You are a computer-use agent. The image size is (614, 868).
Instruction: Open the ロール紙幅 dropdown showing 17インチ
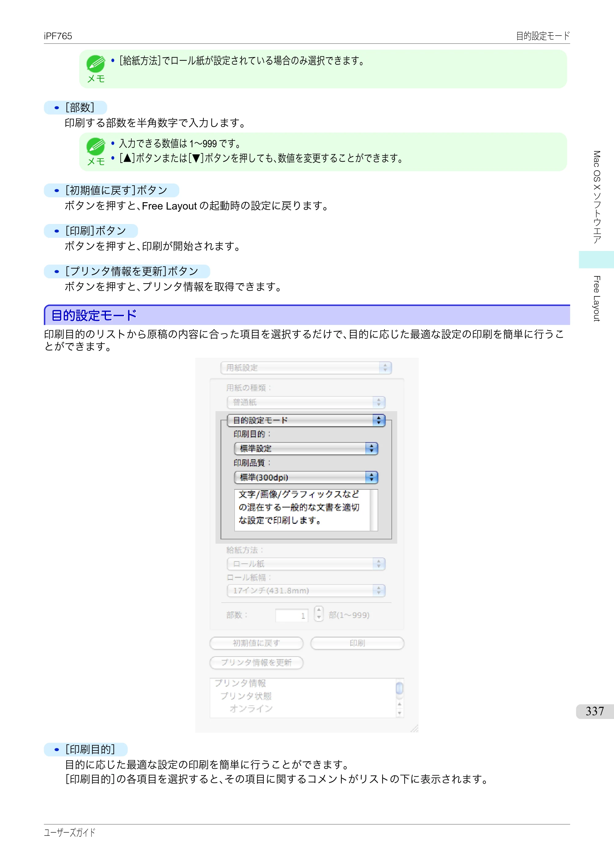(x=306, y=591)
